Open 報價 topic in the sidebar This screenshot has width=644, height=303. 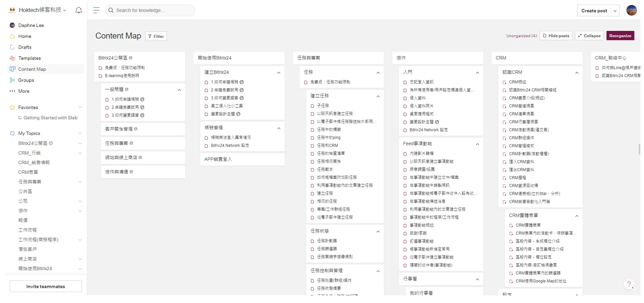(23, 220)
